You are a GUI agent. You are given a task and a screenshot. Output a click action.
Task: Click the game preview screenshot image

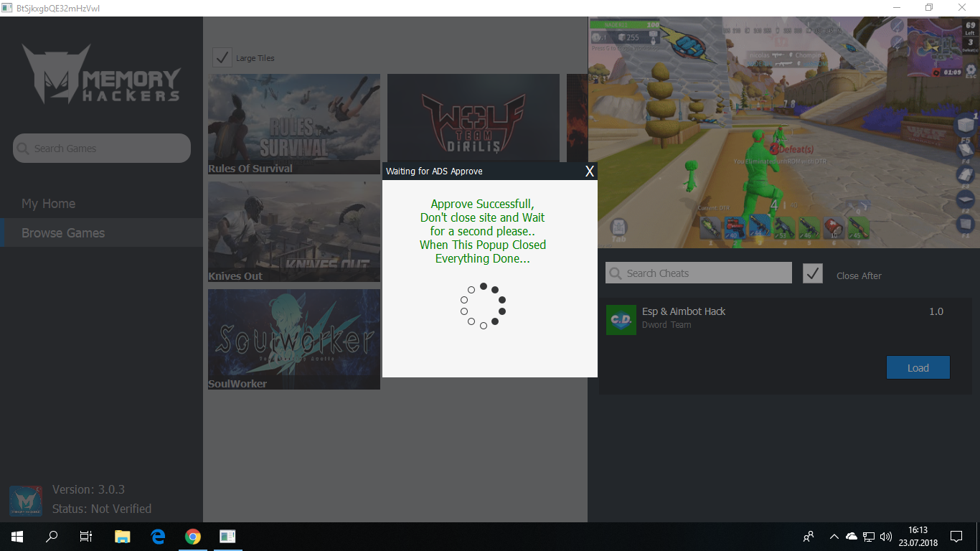tap(784, 133)
